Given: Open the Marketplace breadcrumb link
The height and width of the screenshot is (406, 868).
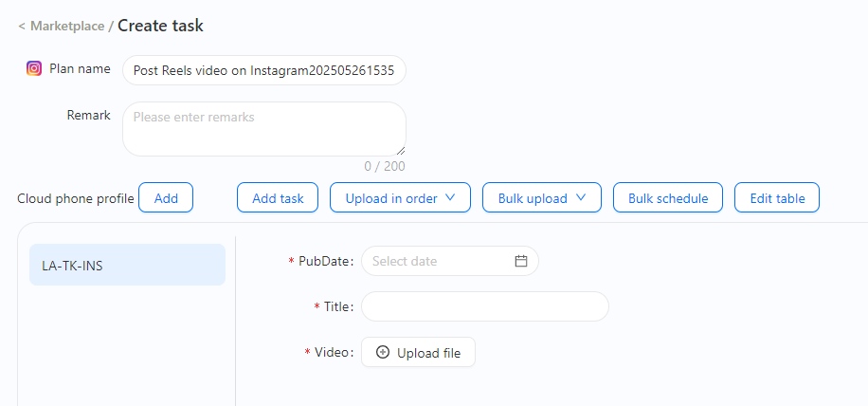Looking at the screenshot, I should coord(67,26).
